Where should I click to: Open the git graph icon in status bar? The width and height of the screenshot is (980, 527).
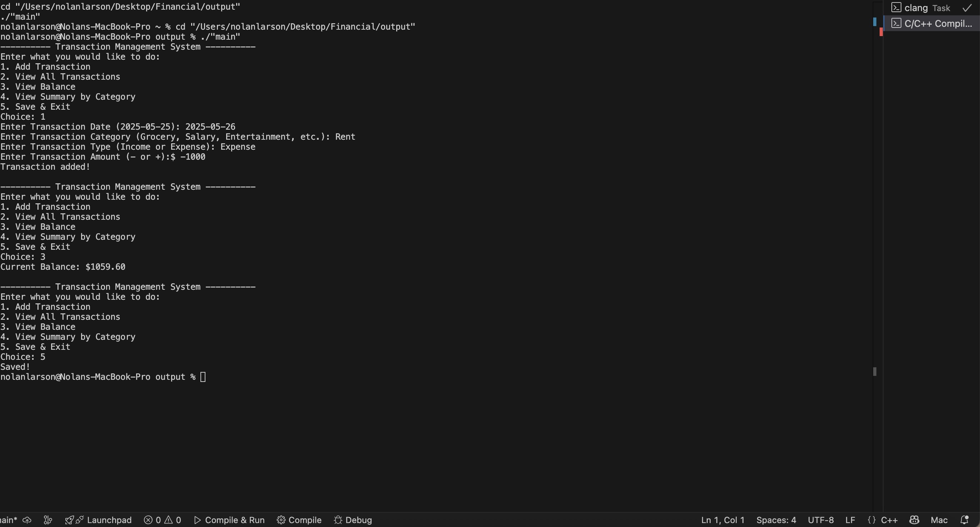pyautogui.click(x=48, y=520)
